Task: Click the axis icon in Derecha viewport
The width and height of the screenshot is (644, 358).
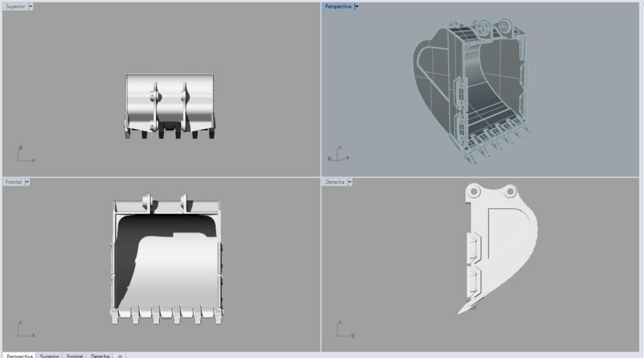Action: 343,330
